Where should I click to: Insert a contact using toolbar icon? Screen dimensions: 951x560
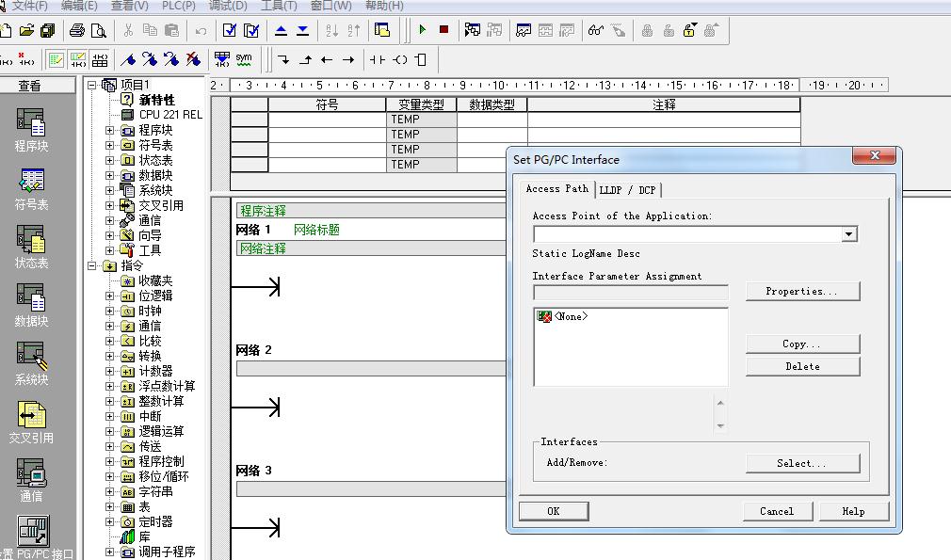[x=378, y=59]
